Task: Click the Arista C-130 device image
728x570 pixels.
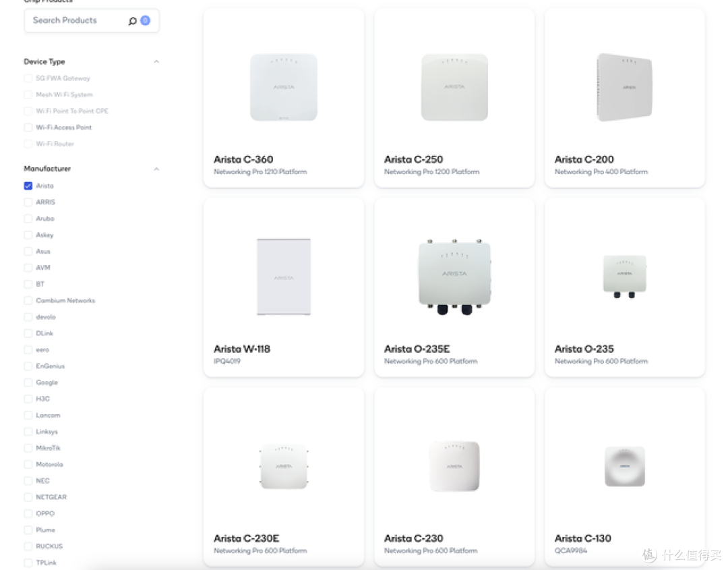Action: click(x=624, y=466)
